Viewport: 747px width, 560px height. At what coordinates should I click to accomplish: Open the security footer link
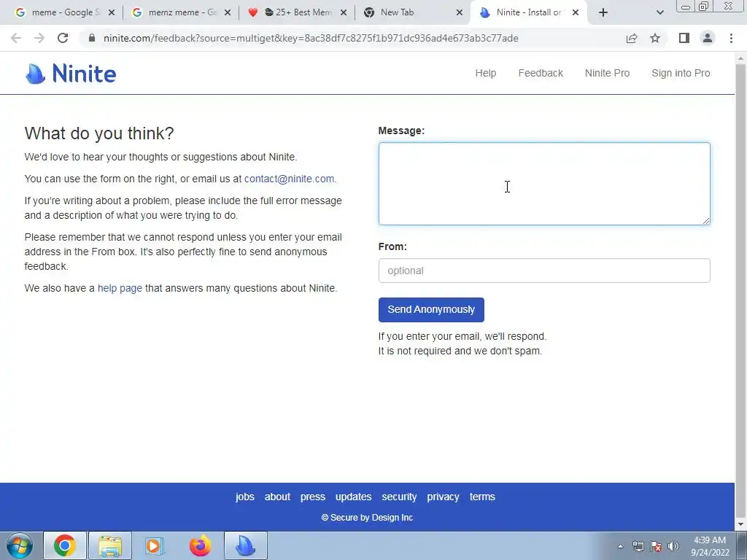click(x=399, y=497)
